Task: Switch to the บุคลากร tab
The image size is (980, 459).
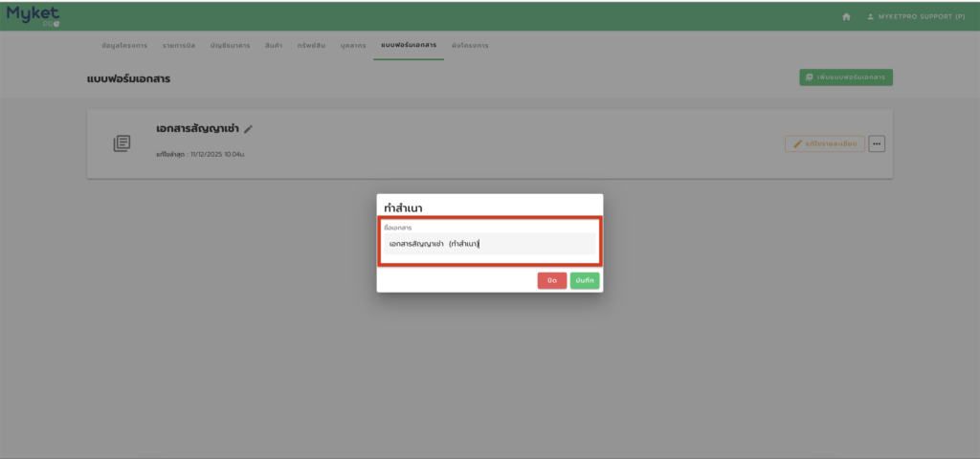Action: [x=353, y=46]
